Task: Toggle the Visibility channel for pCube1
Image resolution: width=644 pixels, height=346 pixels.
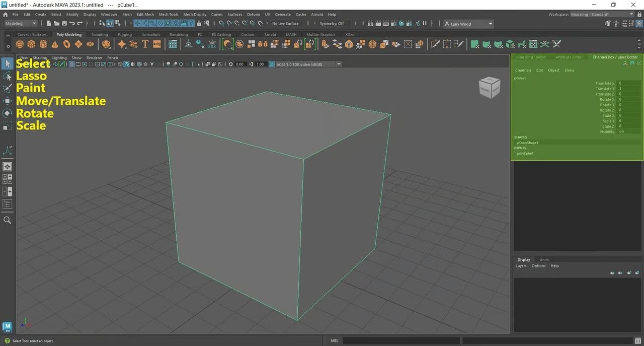Action: pos(624,131)
